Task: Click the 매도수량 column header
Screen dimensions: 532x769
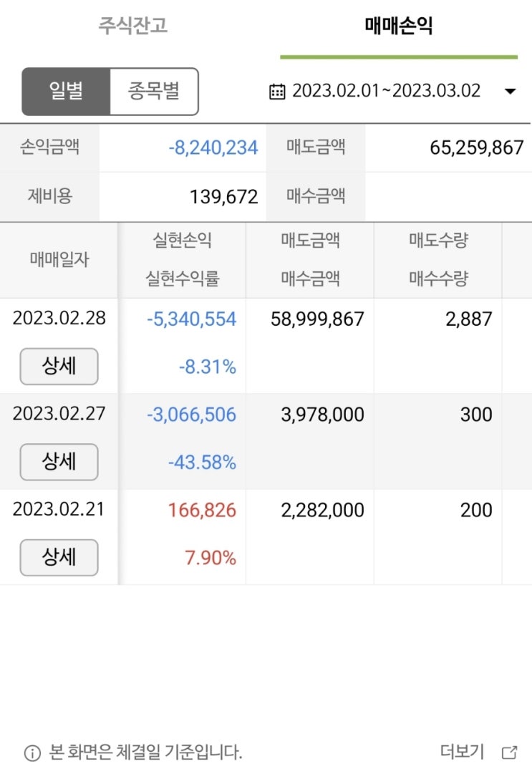Action: coord(438,241)
